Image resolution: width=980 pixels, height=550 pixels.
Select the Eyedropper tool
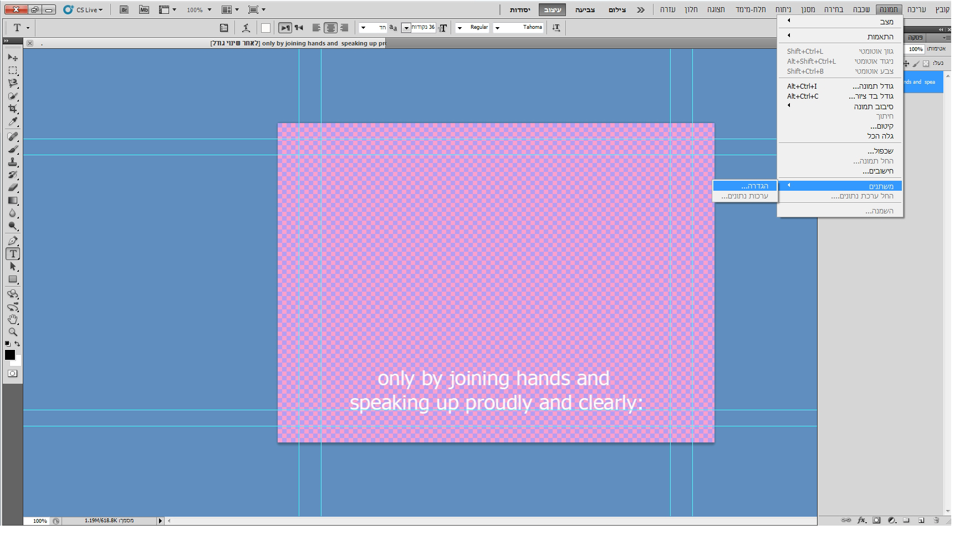(x=13, y=121)
